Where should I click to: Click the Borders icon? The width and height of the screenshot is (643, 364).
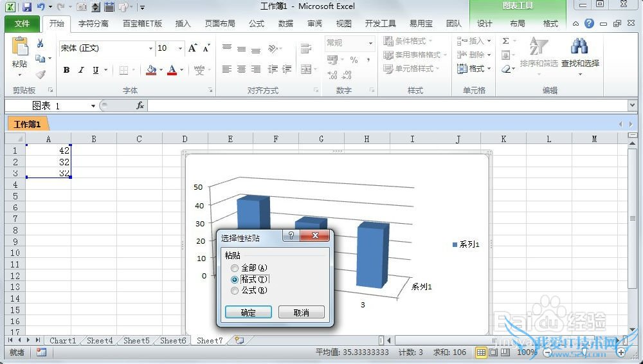pyautogui.click(x=123, y=70)
